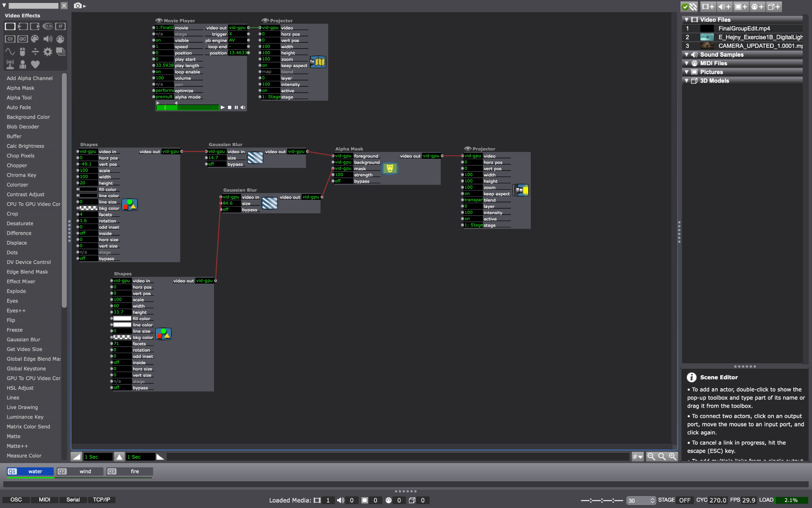Click the OSC status indicator
Screen dimensions: 812x508
(16, 500)
